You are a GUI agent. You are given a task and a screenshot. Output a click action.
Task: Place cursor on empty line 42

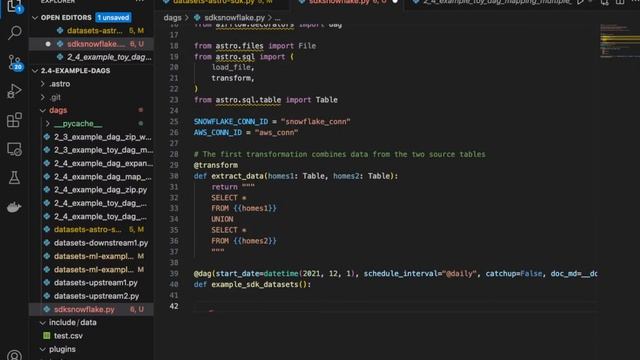point(396,306)
